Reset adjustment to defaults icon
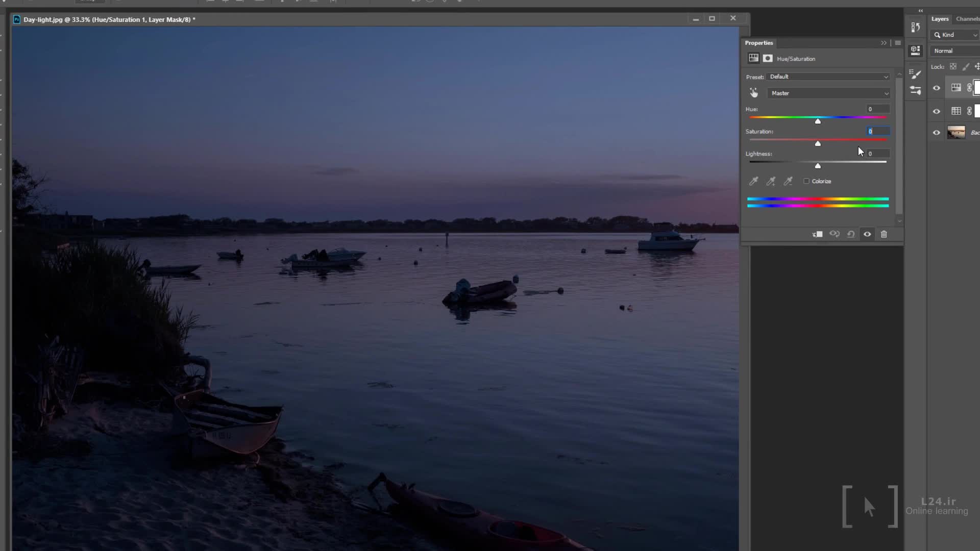The height and width of the screenshot is (551, 980). [x=851, y=234]
